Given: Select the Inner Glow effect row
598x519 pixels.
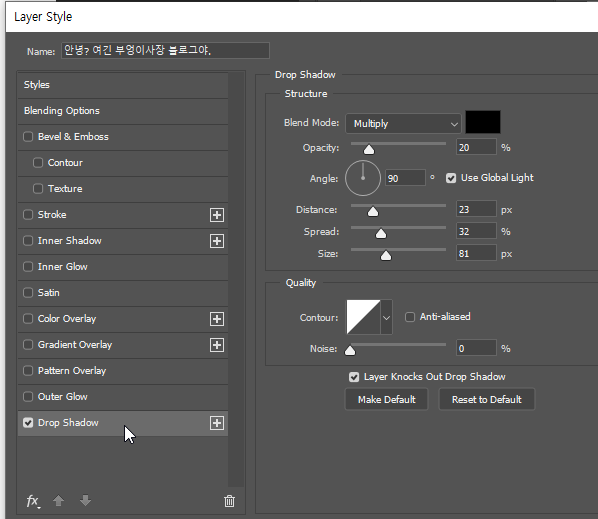Looking at the screenshot, I should [123, 267].
